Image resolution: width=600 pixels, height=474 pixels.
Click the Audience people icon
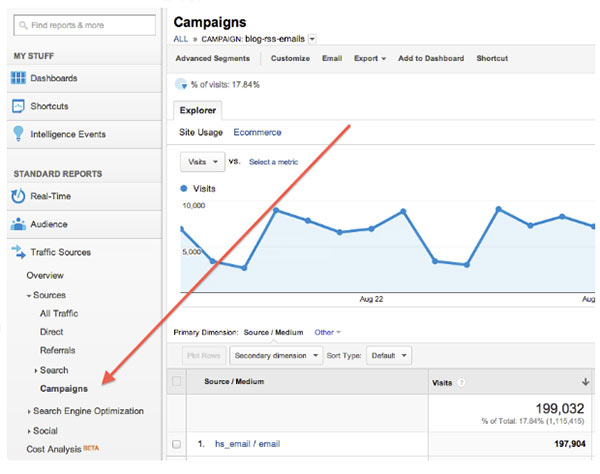[18, 224]
